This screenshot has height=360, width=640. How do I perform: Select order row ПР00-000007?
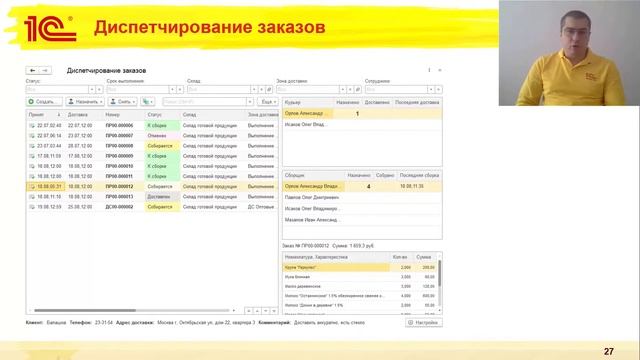pos(152,136)
